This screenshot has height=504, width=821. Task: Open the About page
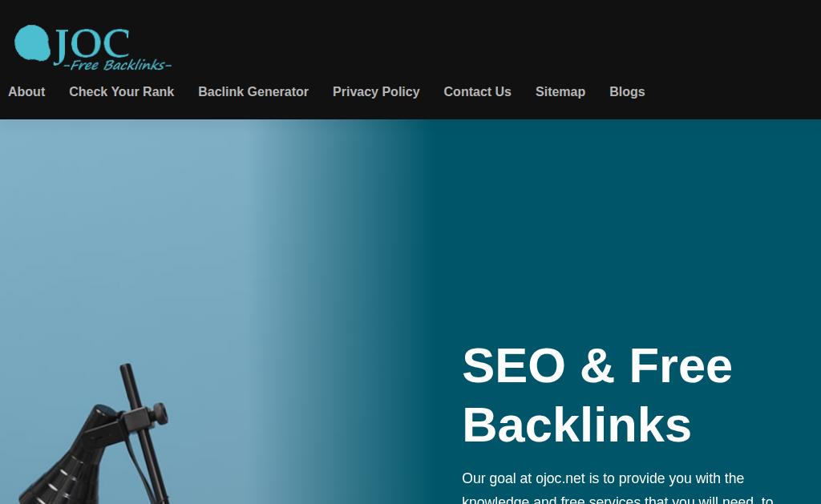point(26,91)
